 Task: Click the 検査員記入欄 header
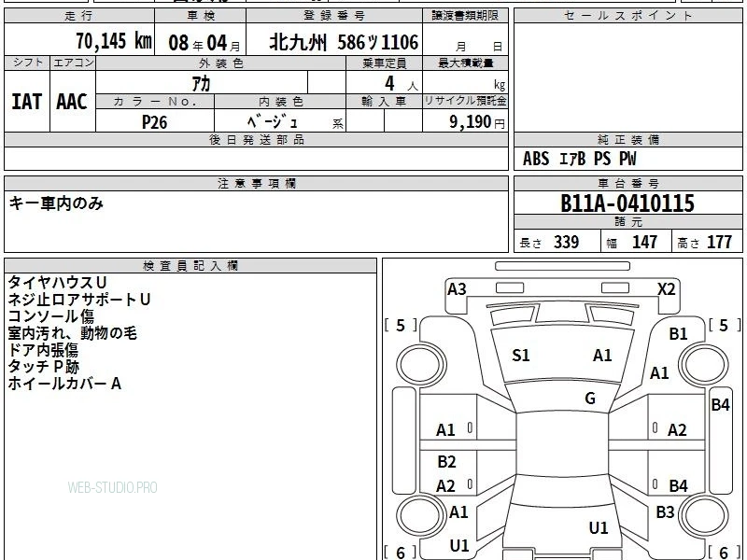click(x=190, y=266)
